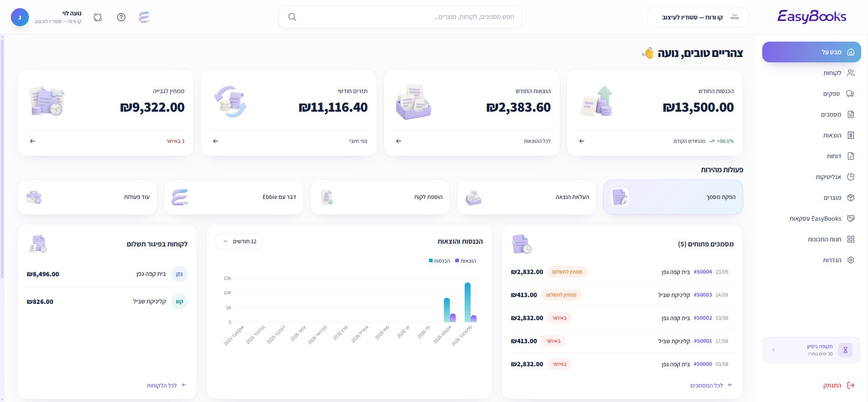
Task: Click the קש avatar for קליניקת שביל
Action: point(179,302)
